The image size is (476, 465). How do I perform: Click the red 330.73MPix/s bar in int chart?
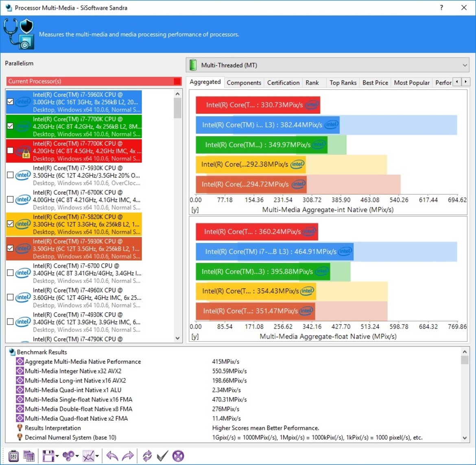pos(258,105)
